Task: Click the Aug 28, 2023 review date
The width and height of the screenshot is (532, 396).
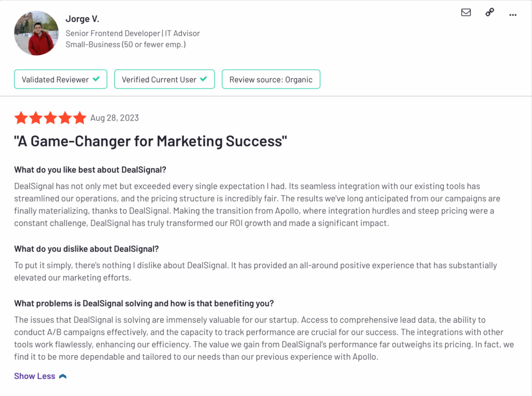Action: click(115, 118)
